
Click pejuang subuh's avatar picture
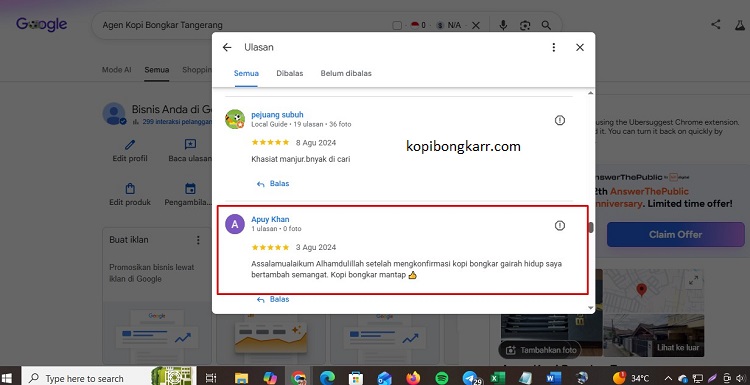[235, 119]
